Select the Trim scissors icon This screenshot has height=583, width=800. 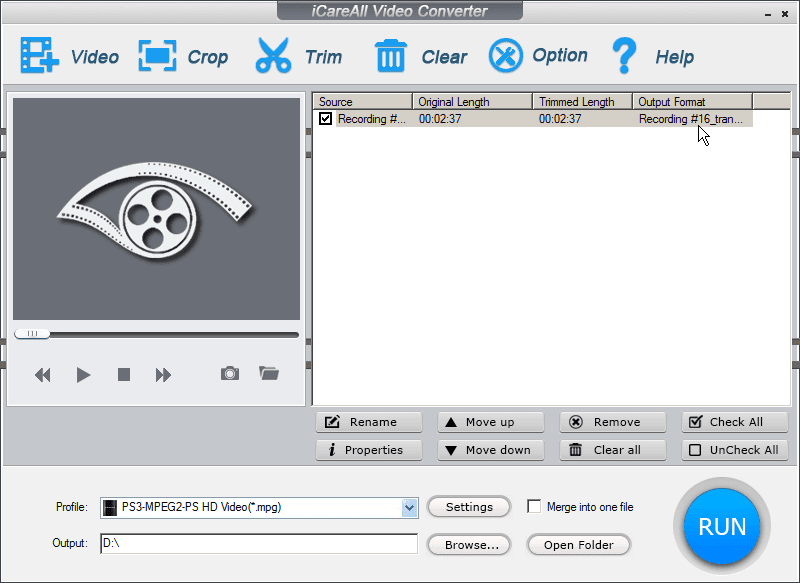pyautogui.click(x=272, y=56)
